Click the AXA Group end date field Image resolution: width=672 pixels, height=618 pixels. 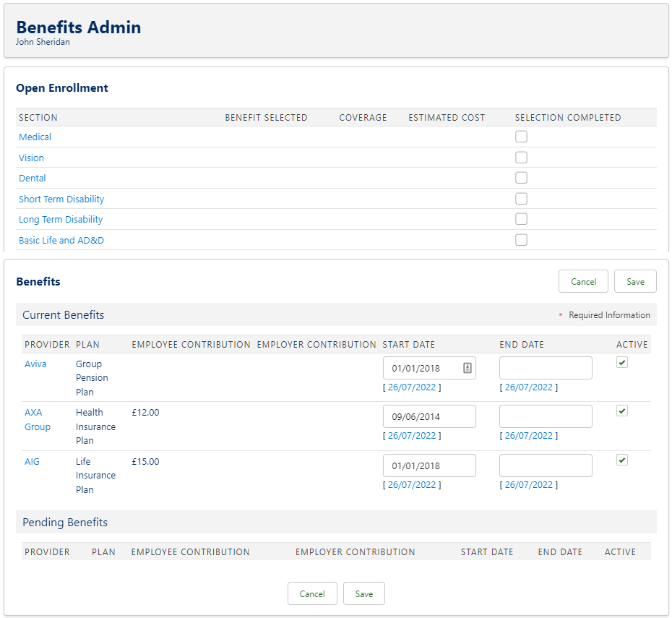(546, 416)
